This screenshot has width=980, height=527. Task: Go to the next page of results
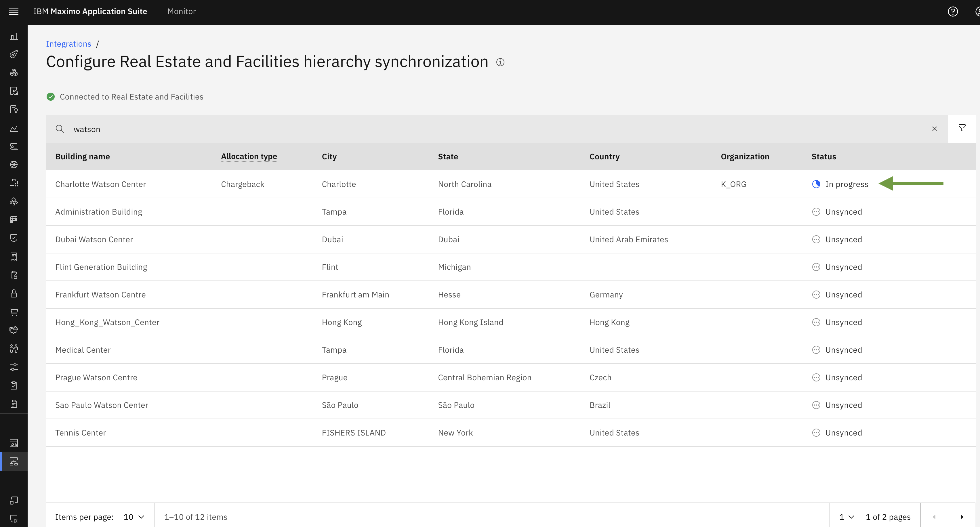[962, 517]
